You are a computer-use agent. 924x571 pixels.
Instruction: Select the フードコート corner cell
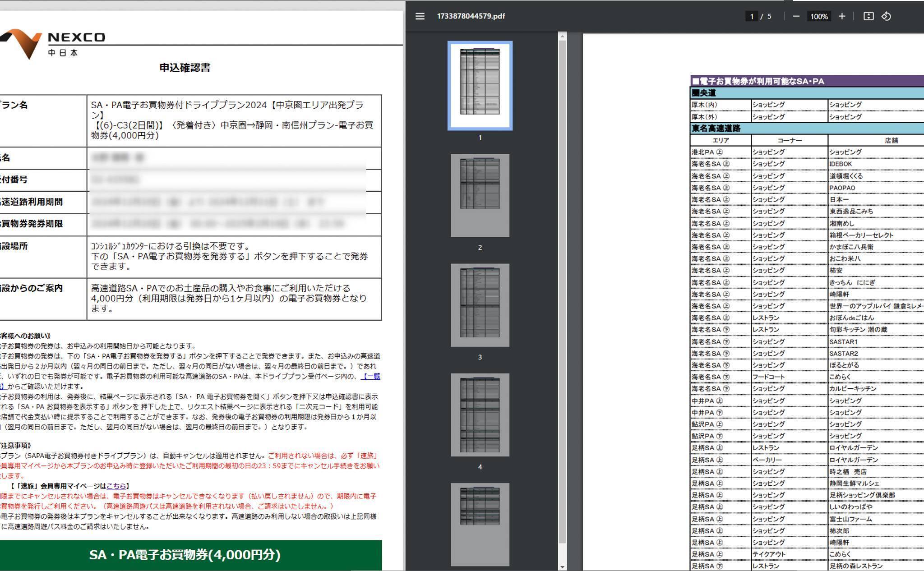pyautogui.click(x=790, y=377)
